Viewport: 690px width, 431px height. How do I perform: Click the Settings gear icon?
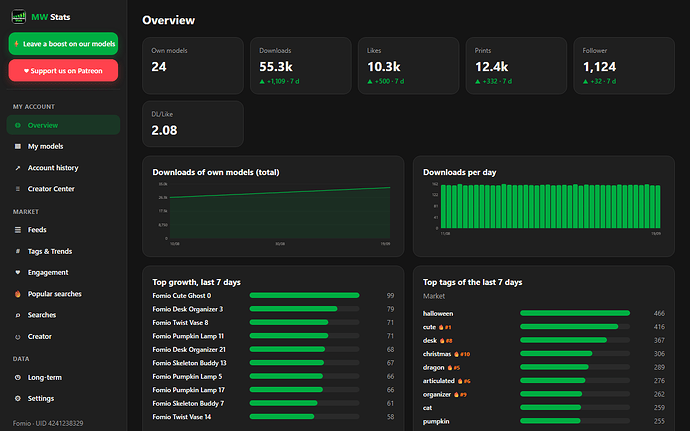18,398
